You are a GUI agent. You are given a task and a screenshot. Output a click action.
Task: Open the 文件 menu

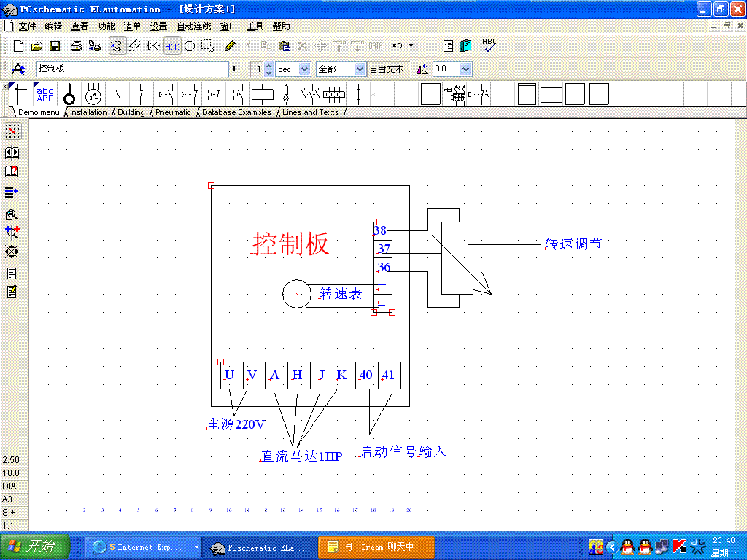point(27,26)
